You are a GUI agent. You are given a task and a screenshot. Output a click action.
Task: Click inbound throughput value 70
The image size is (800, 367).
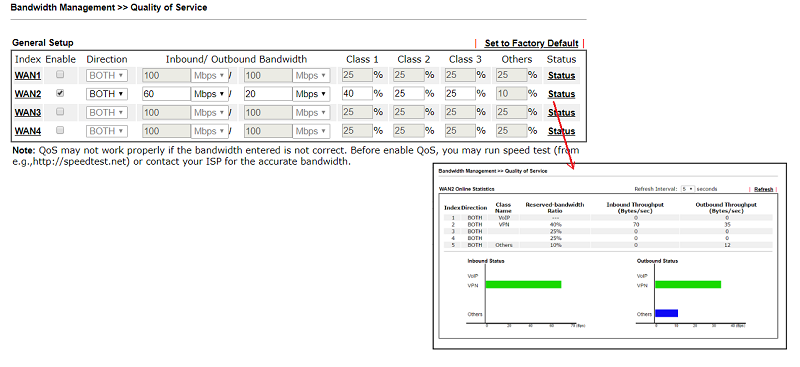[636, 225]
